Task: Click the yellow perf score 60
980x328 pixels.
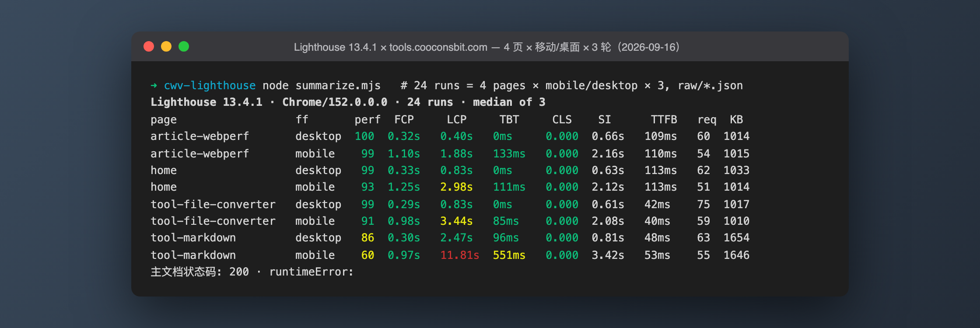Action: pos(367,255)
